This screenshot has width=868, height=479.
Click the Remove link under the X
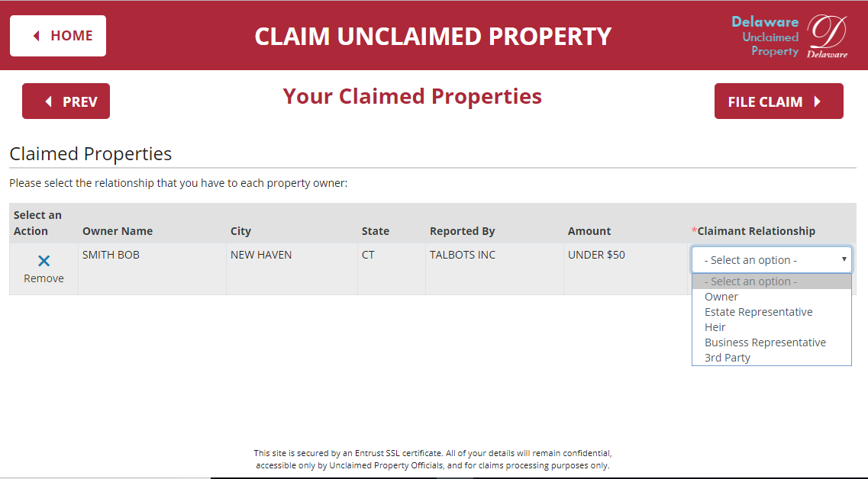point(44,278)
